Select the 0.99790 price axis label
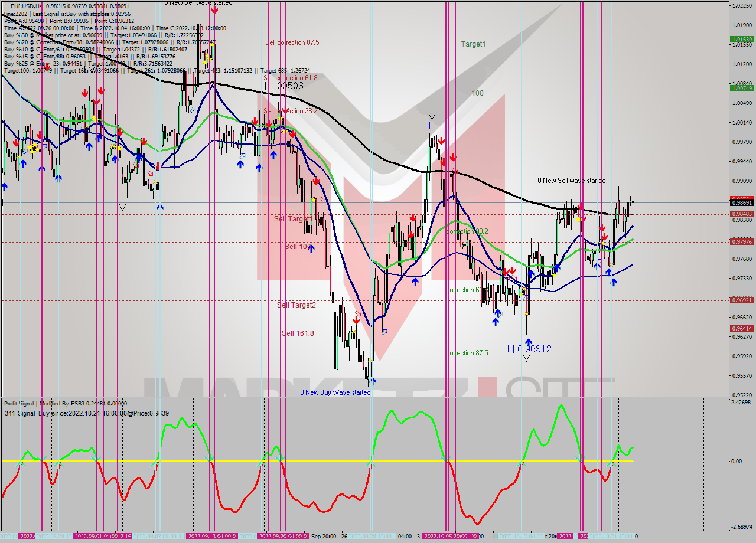This screenshot has width=756, height=543. click(742, 142)
